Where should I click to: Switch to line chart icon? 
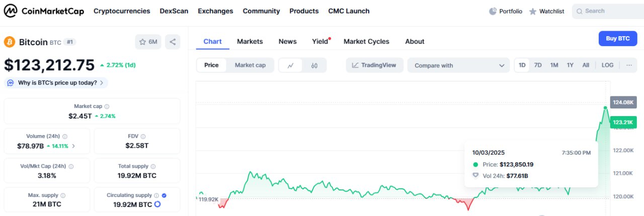(291, 65)
